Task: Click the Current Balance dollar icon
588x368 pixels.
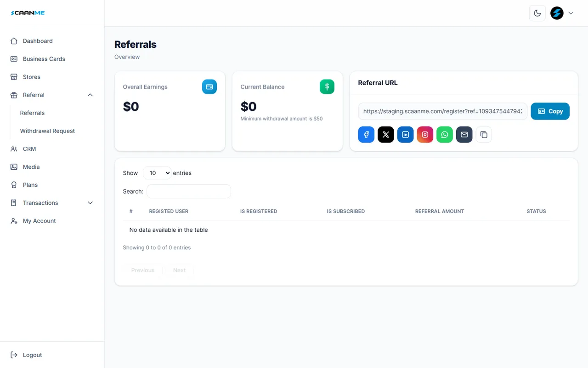Action: (327, 86)
